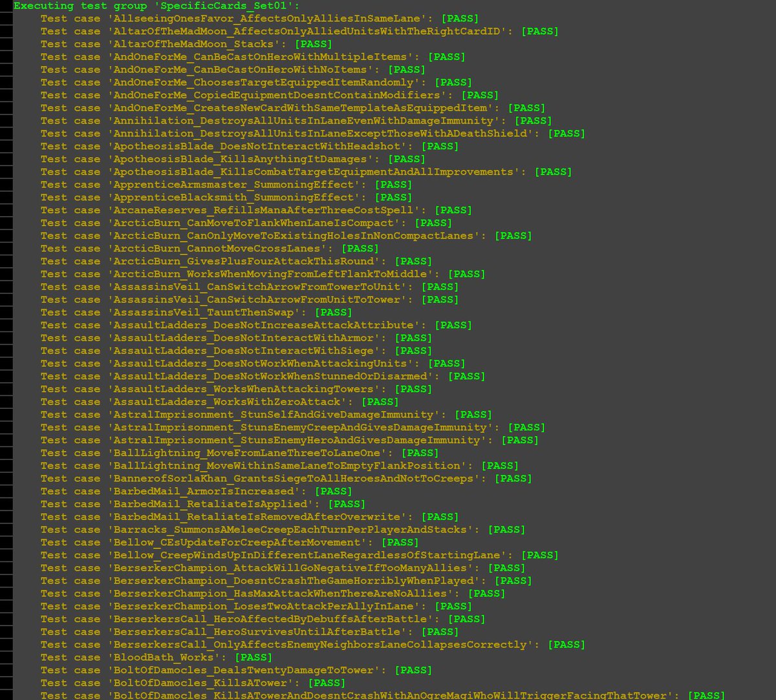Select the 'AltarOfTheMadMoon_Stacks' line

pos(186,44)
